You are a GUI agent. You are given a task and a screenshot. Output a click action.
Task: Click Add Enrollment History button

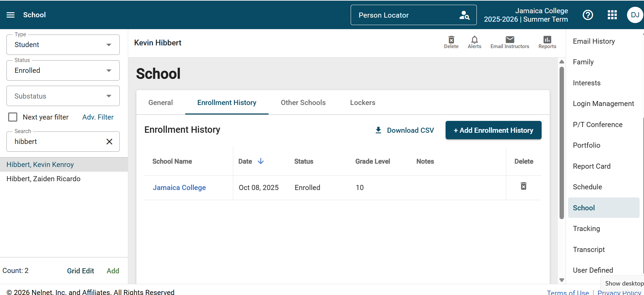pos(493,130)
